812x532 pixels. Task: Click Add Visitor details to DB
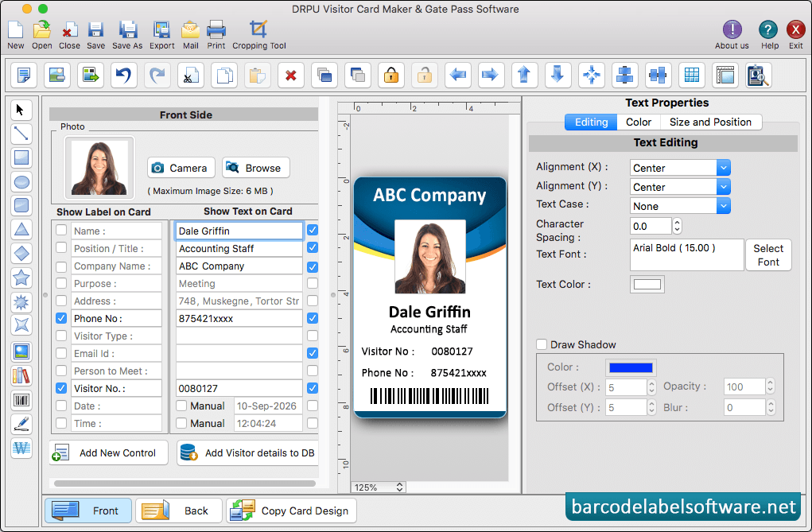(x=248, y=452)
